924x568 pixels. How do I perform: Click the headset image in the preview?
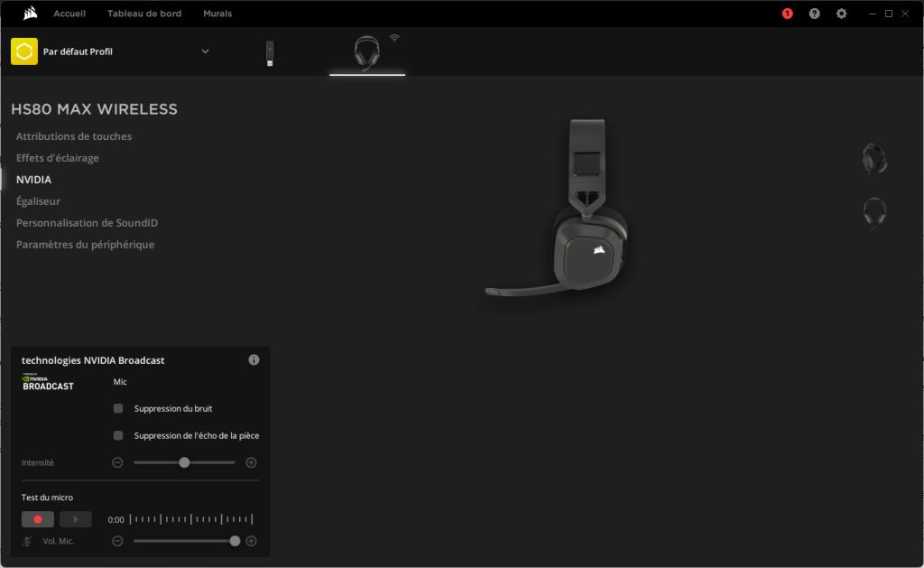556,208
